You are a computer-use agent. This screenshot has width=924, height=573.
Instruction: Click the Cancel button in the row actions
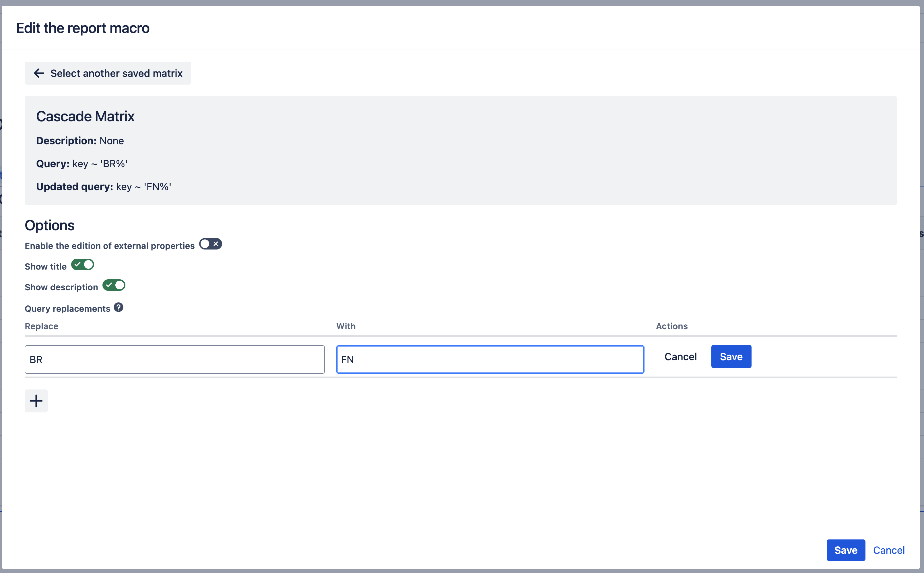point(681,356)
